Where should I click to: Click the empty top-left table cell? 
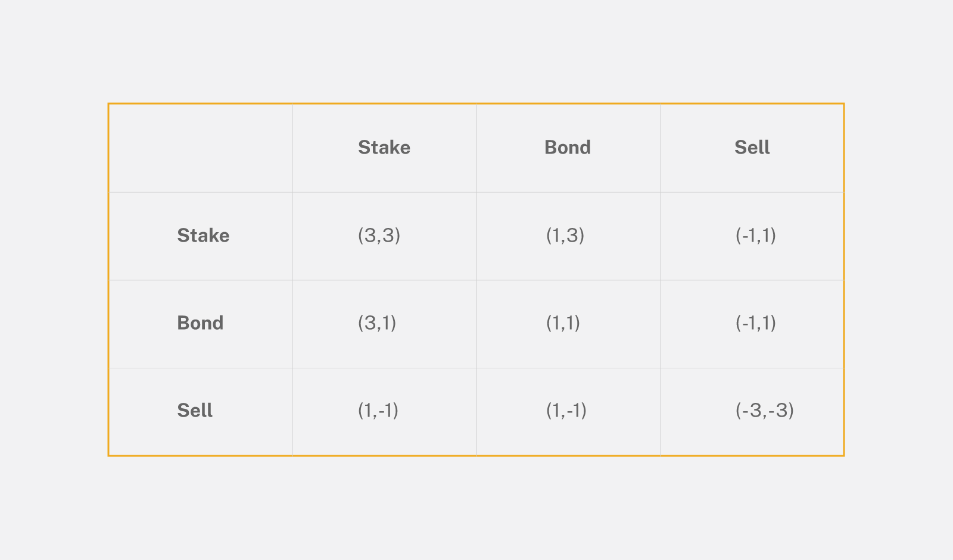point(200,148)
